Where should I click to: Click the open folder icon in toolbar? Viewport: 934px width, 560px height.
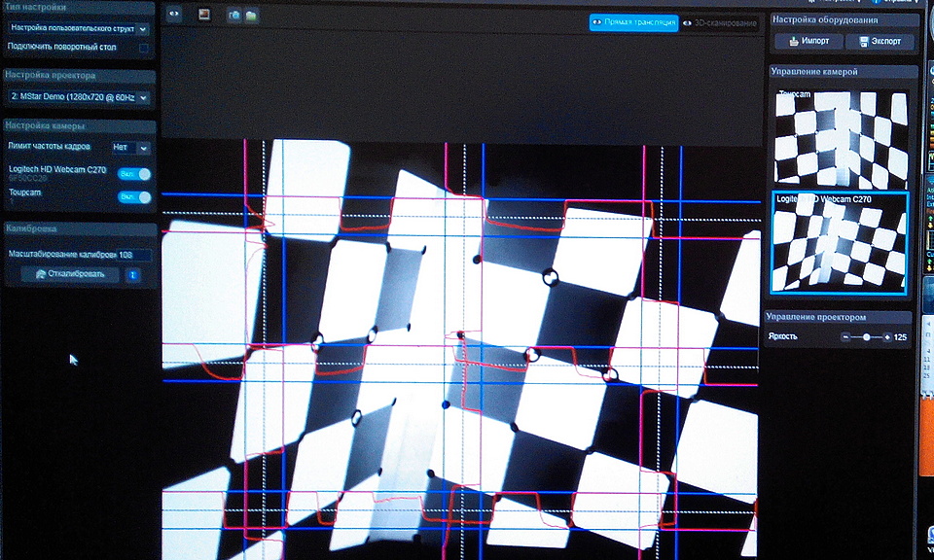click(250, 16)
